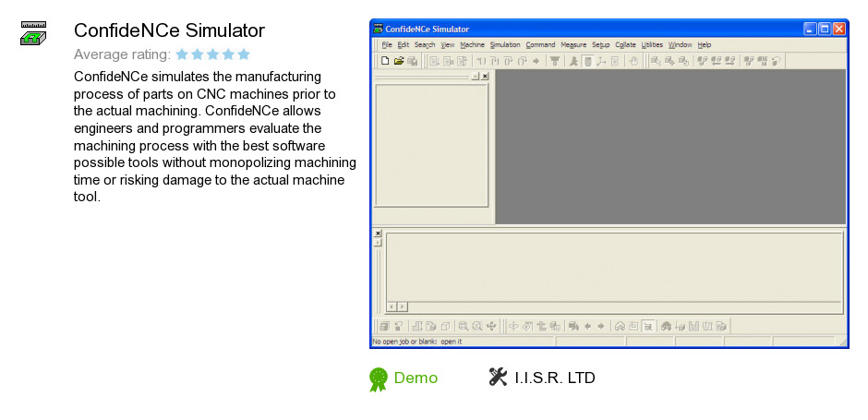The width and height of the screenshot is (868, 420).
Task: Click the scroll left arrow in output panel
Action: (x=392, y=306)
